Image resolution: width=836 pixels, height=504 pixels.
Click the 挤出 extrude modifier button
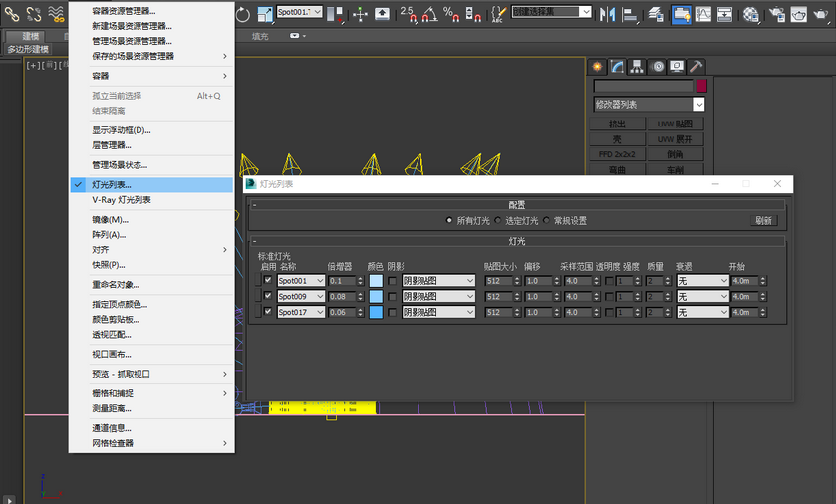pyautogui.click(x=618, y=124)
